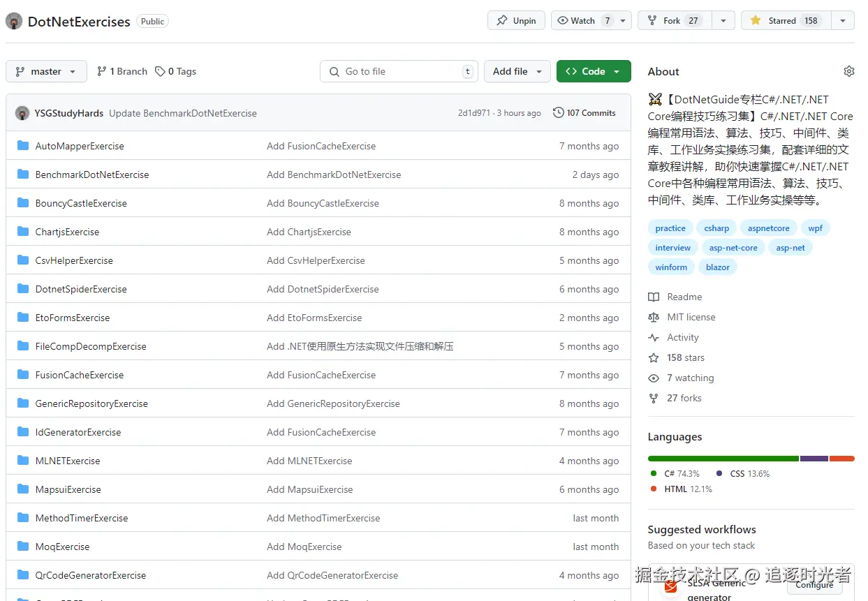Open the DotNetExercises repository title link
Screen dimensions: 868x601
[x=79, y=22]
